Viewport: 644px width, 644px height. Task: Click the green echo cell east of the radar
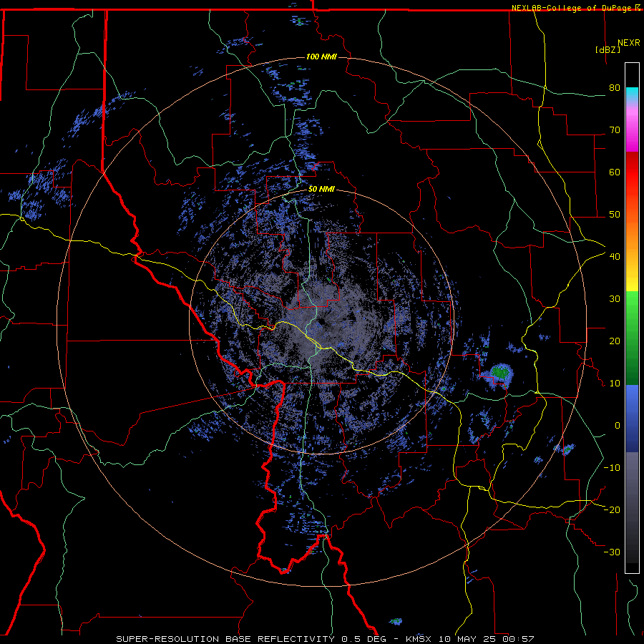pyautogui.click(x=501, y=372)
